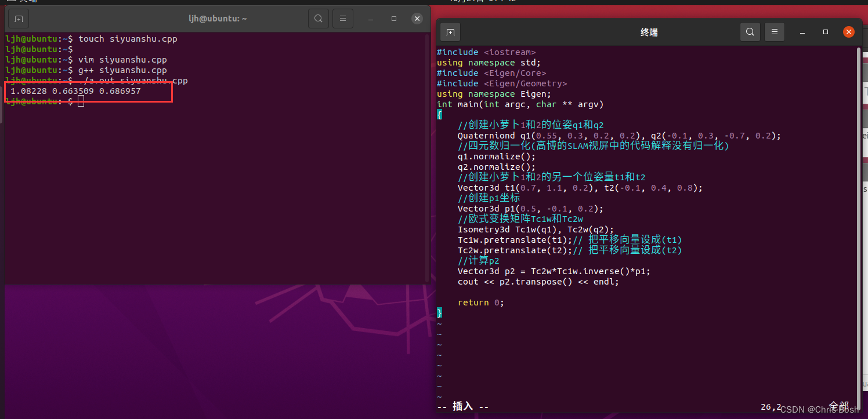The height and width of the screenshot is (419, 868).
Task: Click the Isometry3d Tc1w(q1) line
Action: coord(536,229)
